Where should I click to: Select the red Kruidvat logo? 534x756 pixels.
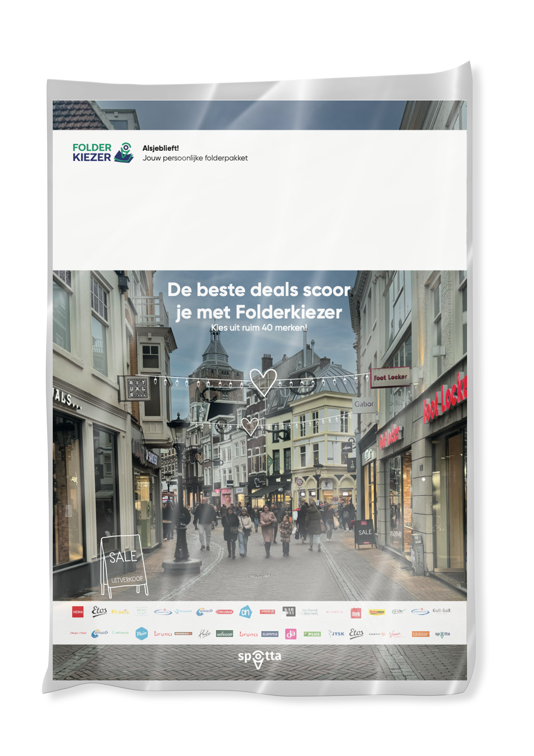(224, 612)
